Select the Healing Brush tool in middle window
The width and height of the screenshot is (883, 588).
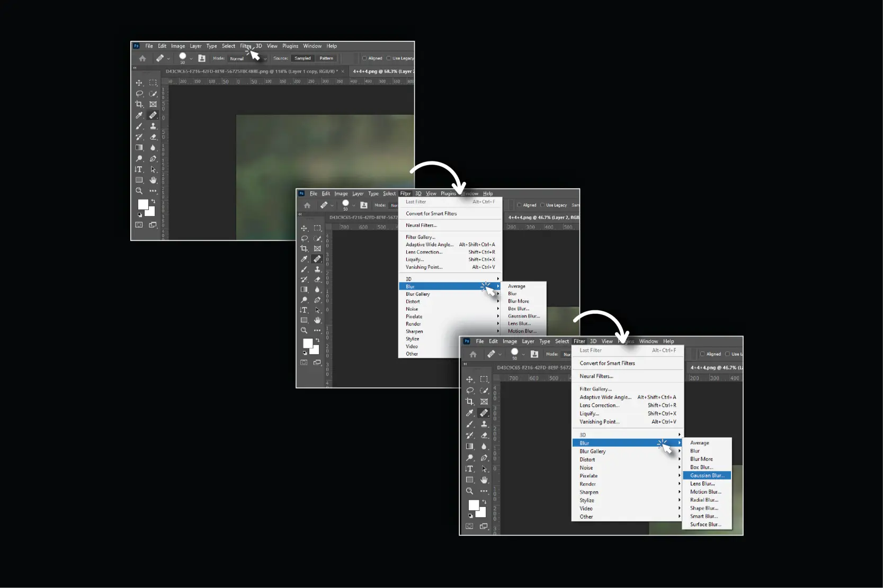pyautogui.click(x=317, y=259)
